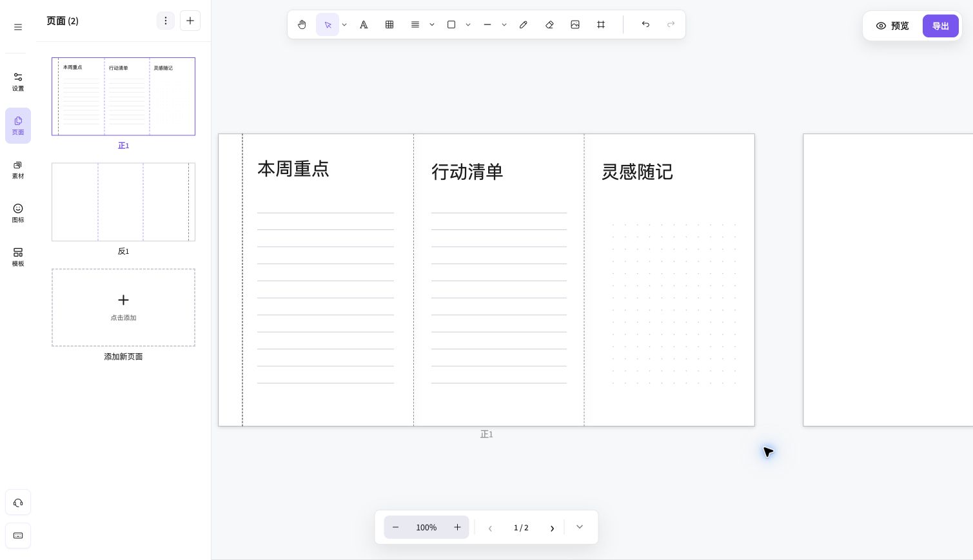Select the 灵感随记 heading on canvas
This screenshot has height=560, width=973.
click(637, 172)
